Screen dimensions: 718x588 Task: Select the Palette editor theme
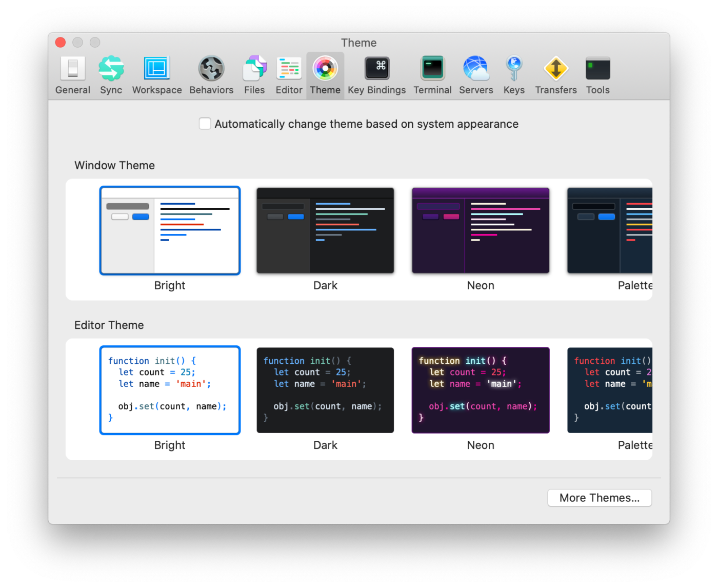click(x=610, y=390)
